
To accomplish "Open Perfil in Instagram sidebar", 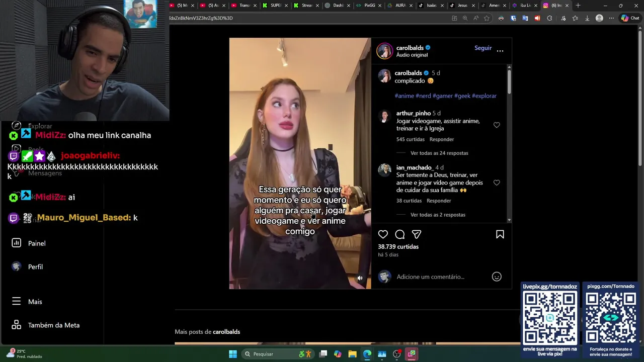I will click(28, 267).
